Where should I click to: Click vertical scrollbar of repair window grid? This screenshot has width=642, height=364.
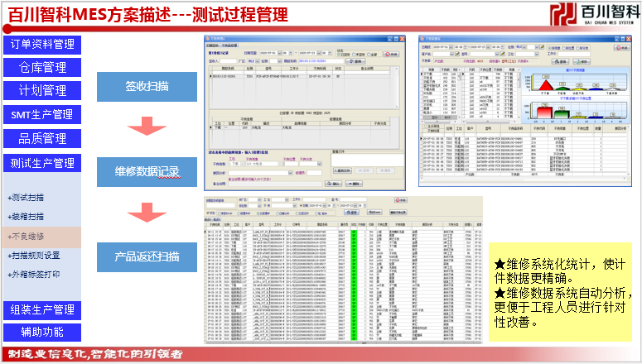397,88
